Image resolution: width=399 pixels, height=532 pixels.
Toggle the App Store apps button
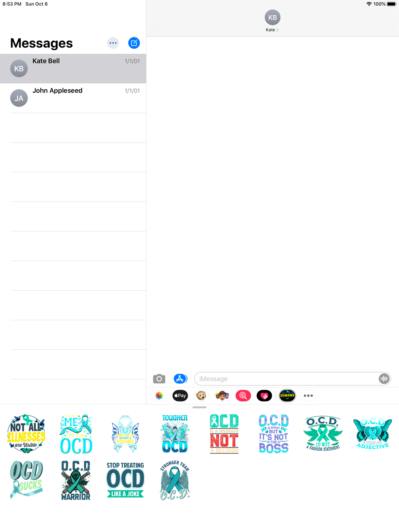point(180,379)
